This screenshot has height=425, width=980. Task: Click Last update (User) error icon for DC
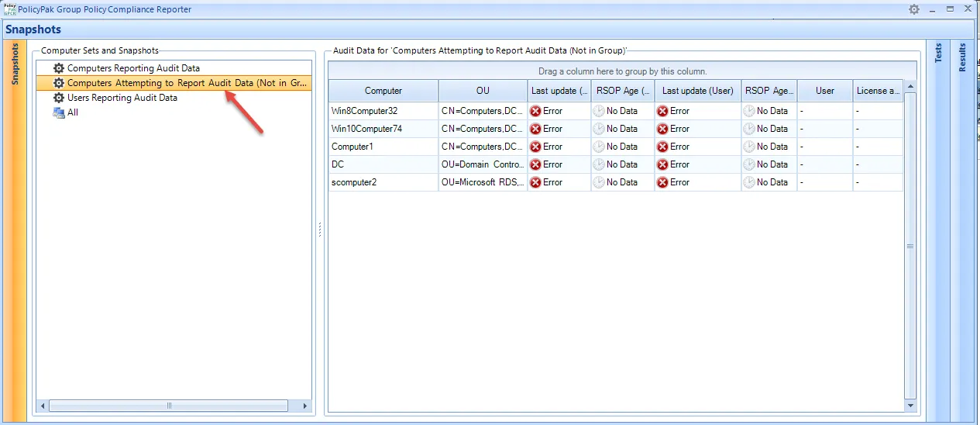(x=662, y=164)
